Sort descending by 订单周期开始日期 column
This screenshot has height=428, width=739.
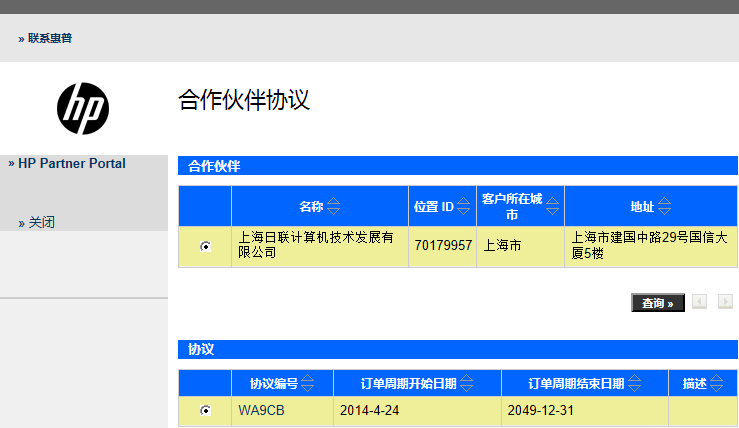pos(467,387)
